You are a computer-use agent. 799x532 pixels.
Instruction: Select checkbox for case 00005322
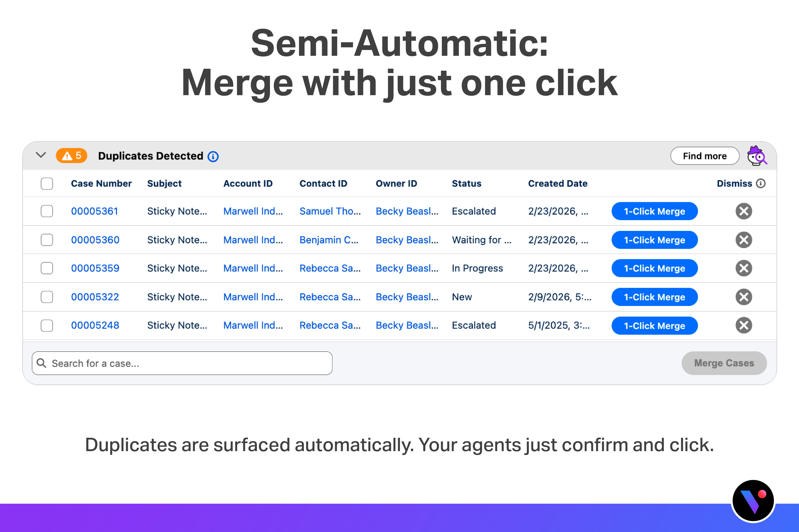point(47,297)
